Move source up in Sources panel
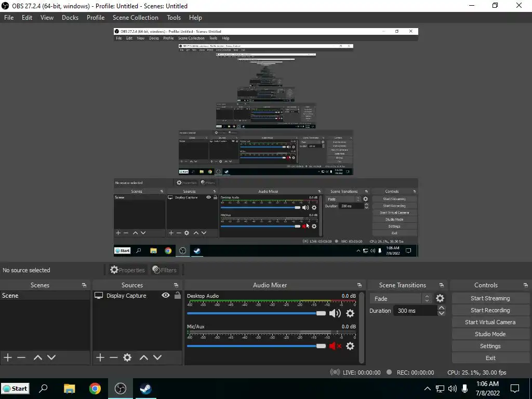The height and width of the screenshot is (399, 532). coord(144,357)
